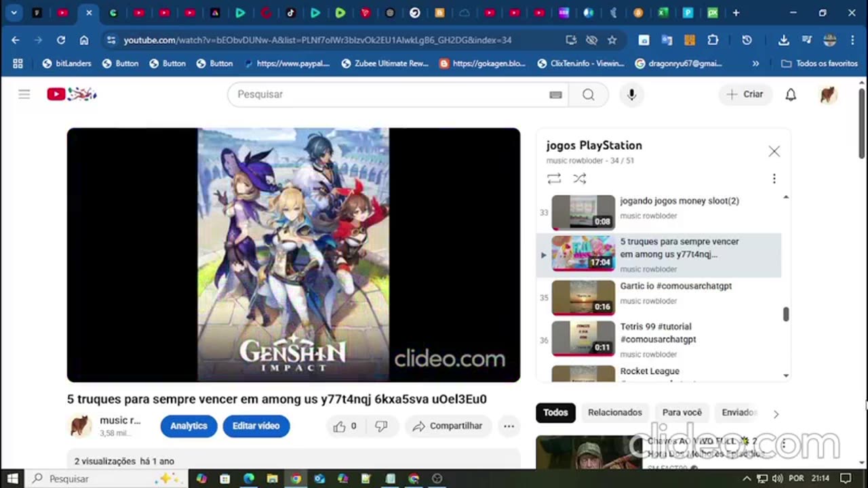Dislike the video with thumbs down
Viewport: 868px width, 488px height.
[381, 426]
